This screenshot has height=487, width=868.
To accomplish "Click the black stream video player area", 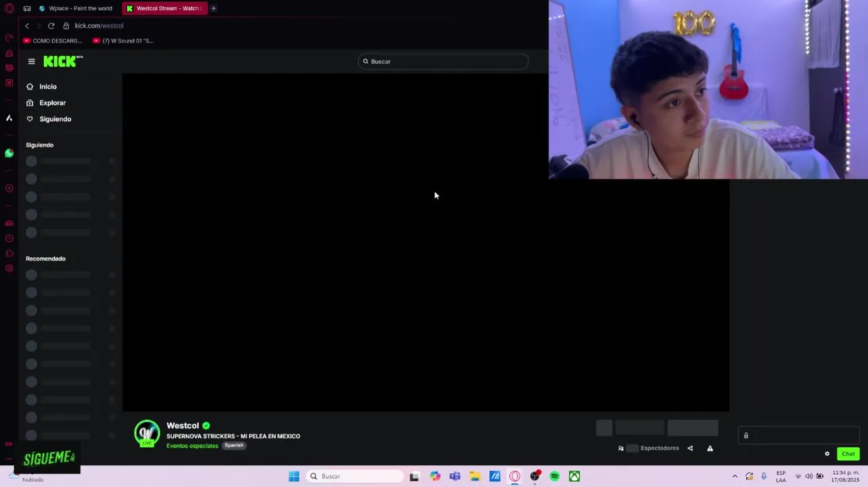I will tap(426, 242).
